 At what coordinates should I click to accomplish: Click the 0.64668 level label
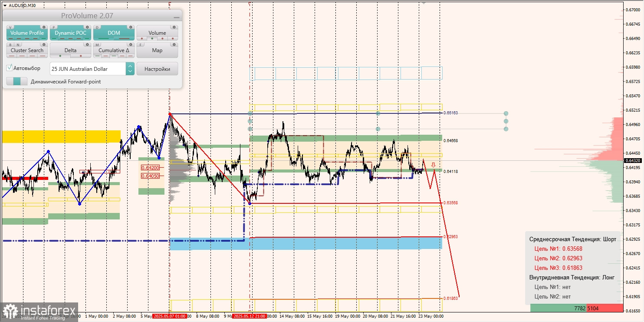click(x=451, y=141)
